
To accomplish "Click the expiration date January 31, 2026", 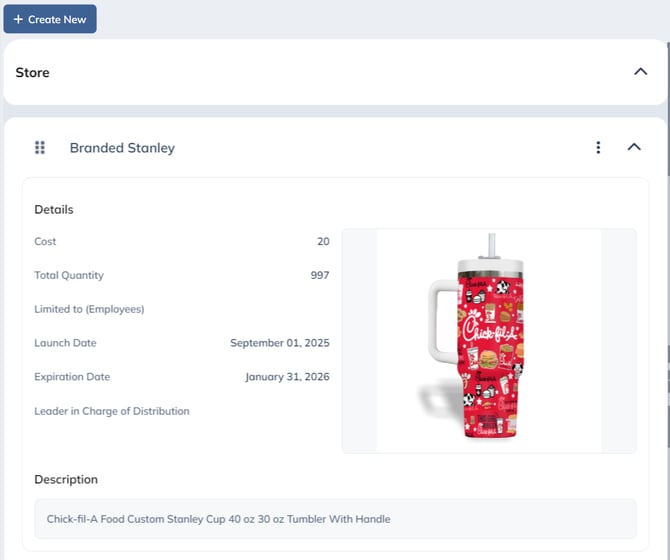I will 287,377.
